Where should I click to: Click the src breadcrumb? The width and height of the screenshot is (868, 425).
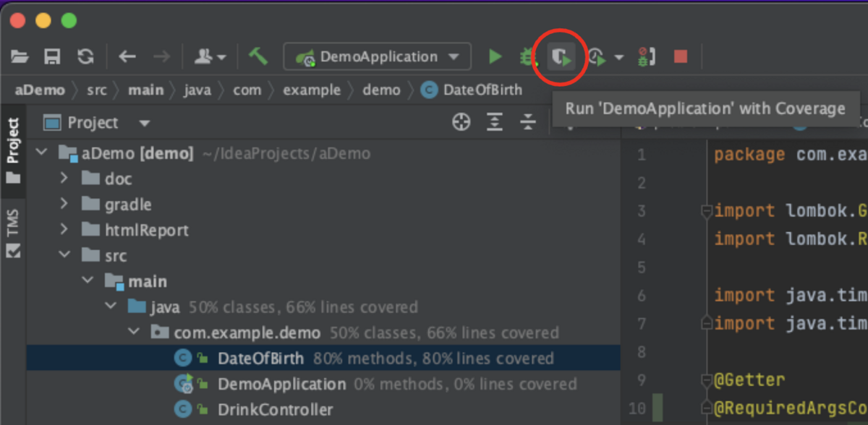[x=97, y=90]
